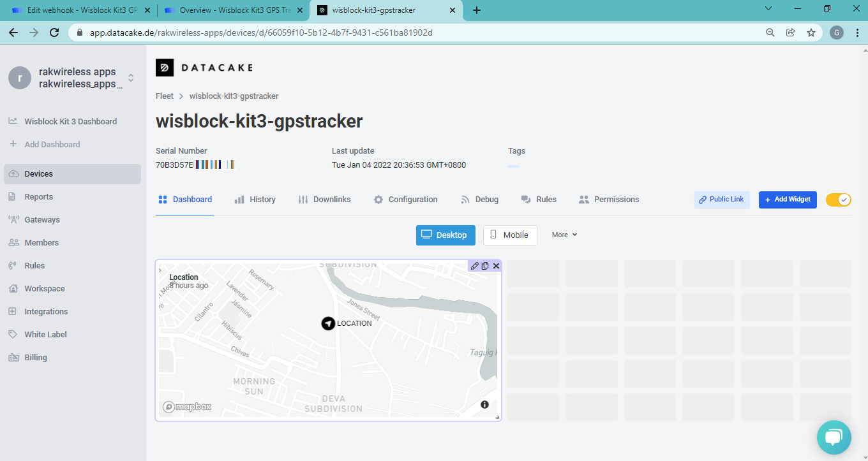
Task: Click the black location marker on map
Action: 328,323
